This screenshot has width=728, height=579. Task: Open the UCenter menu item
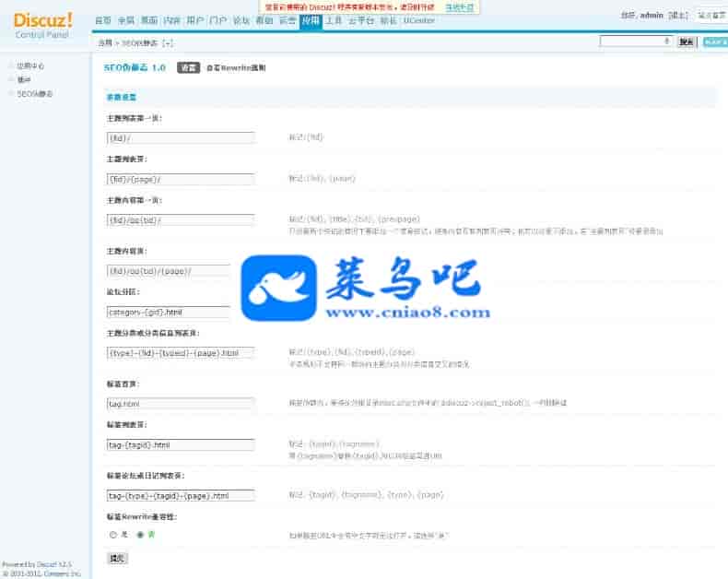pyautogui.click(x=418, y=20)
